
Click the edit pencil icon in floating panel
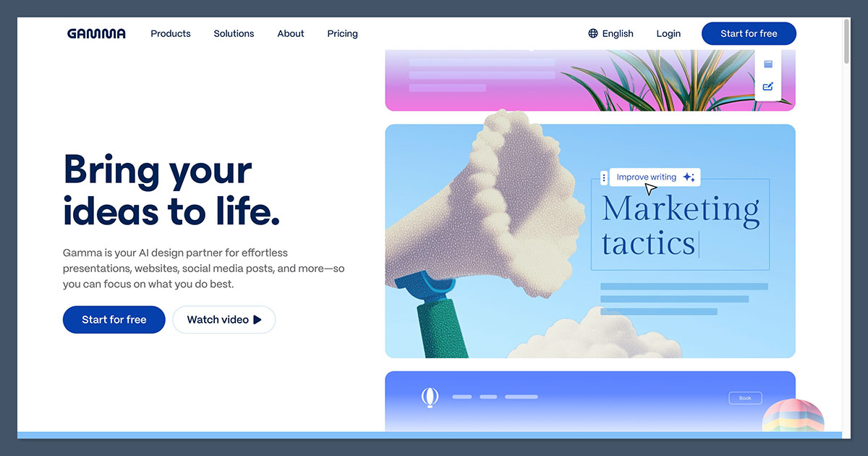point(768,86)
